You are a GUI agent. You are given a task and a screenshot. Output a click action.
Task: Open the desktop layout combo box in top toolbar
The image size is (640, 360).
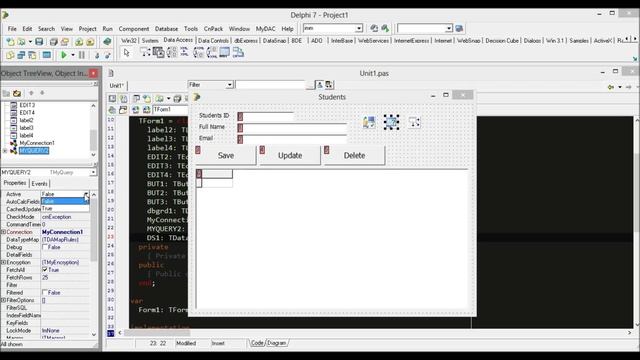359,28
